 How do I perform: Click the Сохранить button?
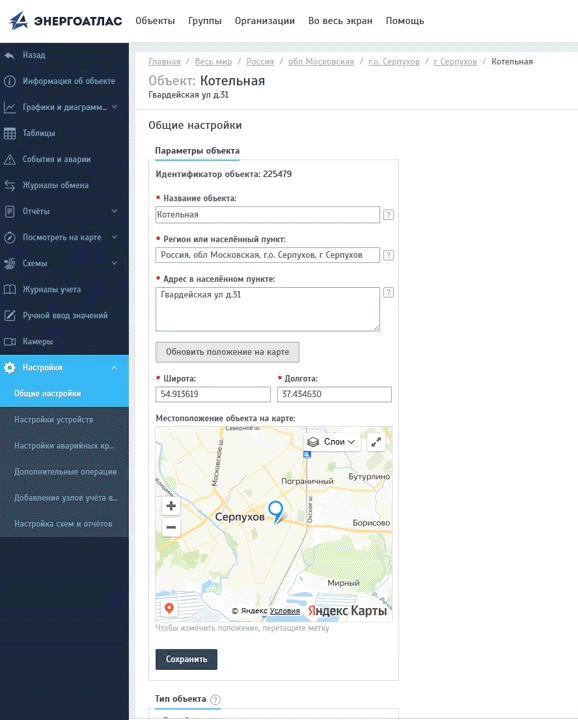[x=186, y=659]
